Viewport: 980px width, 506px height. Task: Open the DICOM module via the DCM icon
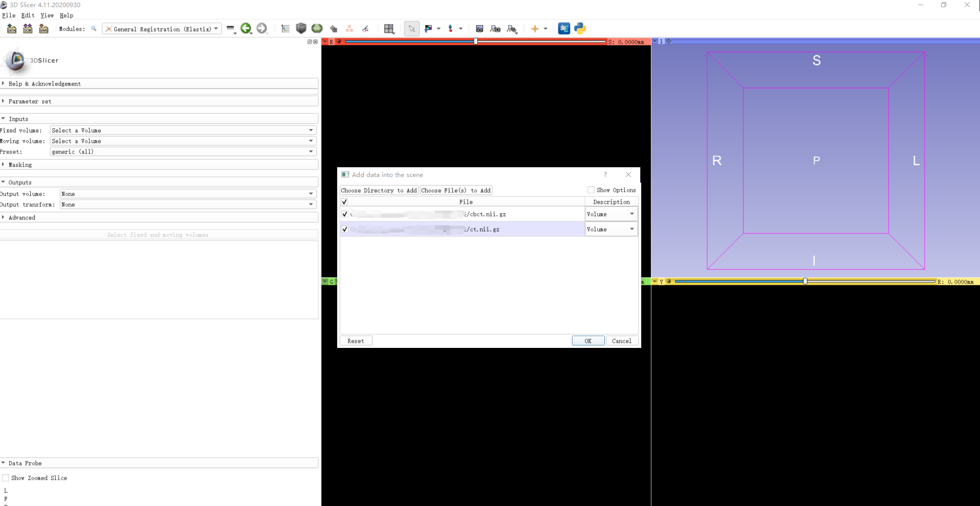point(28,29)
